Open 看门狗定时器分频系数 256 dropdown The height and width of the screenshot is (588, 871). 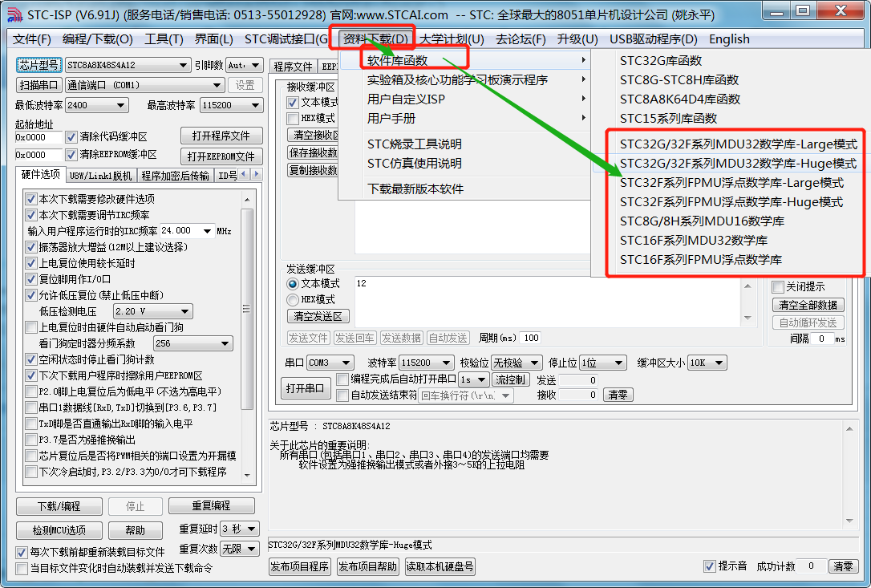(x=193, y=343)
